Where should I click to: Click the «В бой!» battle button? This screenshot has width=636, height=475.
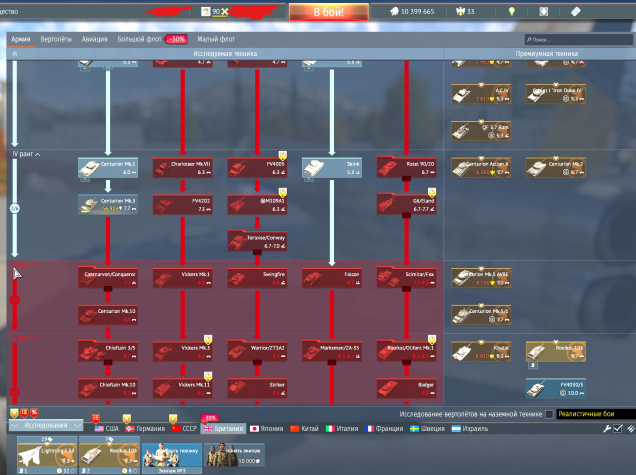(318, 11)
